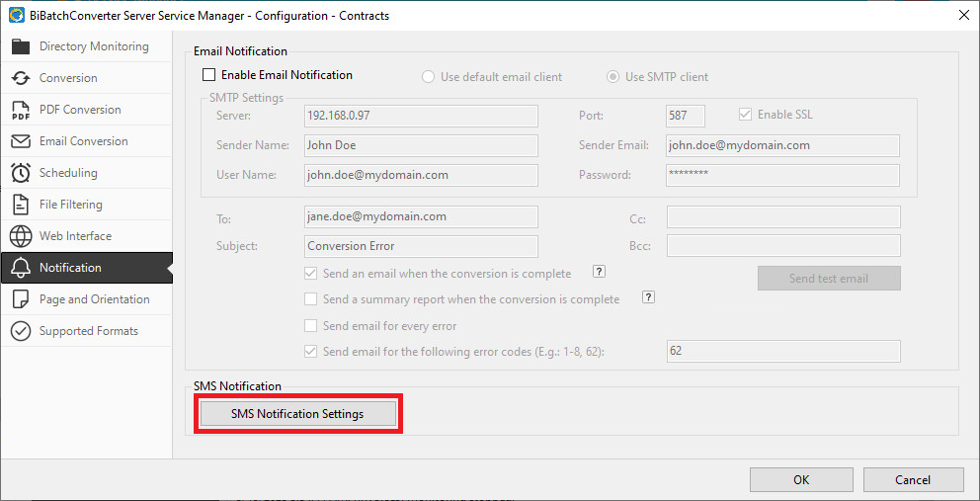
Task: Click the SMTP Server address field
Action: click(421, 116)
